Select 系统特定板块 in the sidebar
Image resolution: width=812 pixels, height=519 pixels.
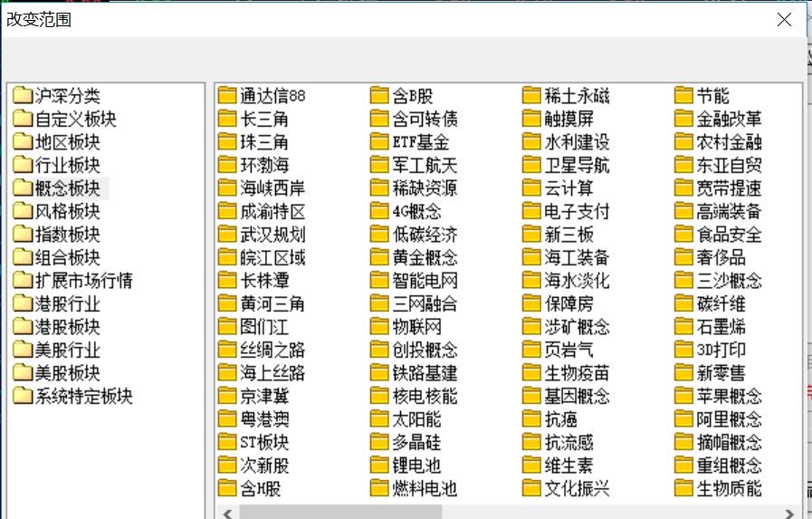83,397
